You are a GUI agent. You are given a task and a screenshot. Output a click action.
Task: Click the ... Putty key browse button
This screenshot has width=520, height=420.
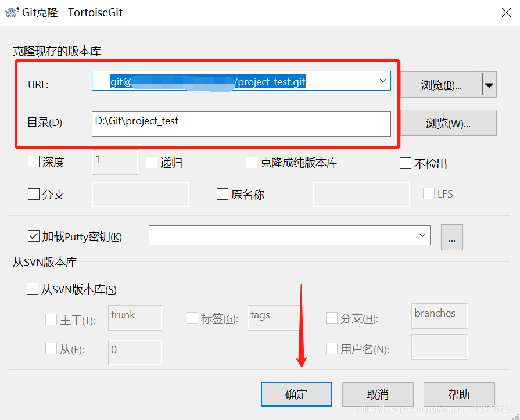[x=451, y=238]
